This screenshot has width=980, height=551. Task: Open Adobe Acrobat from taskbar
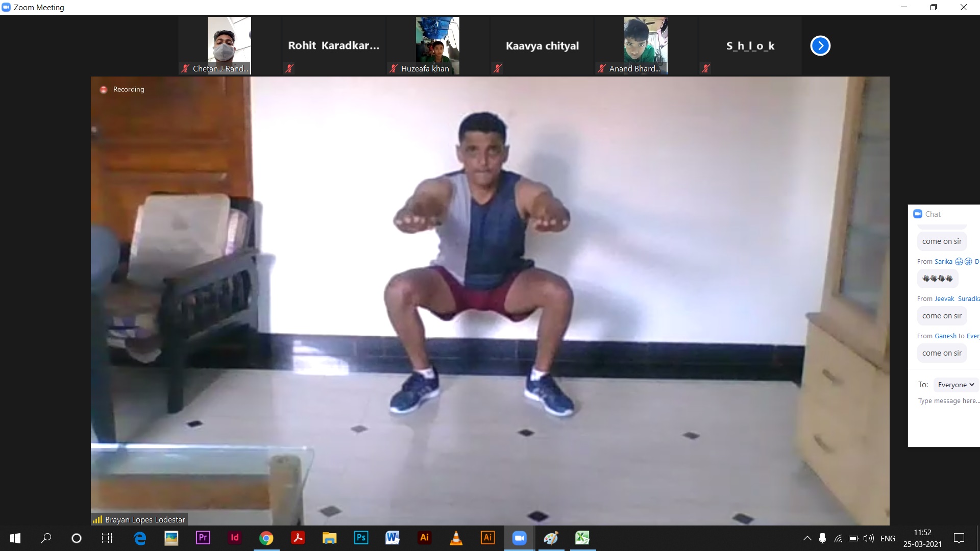(x=298, y=538)
